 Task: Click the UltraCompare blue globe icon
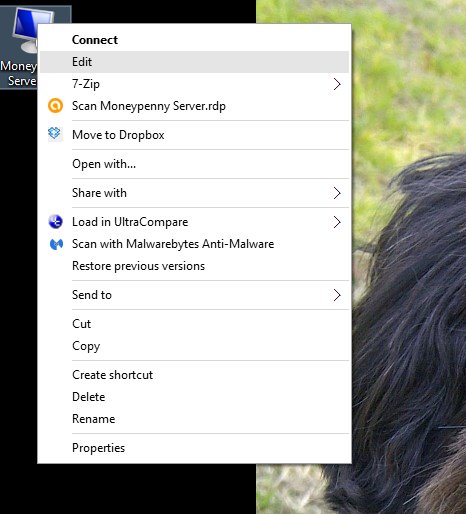[55, 222]
